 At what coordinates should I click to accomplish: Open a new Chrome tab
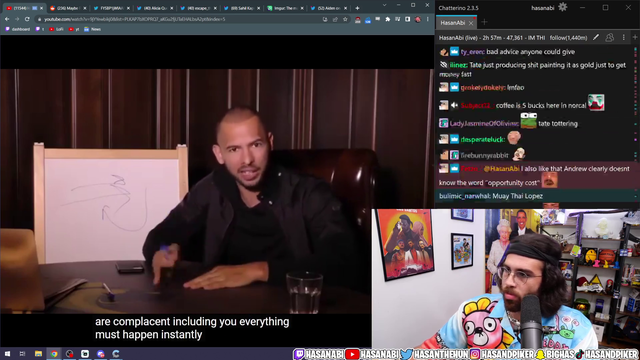tap(357, 8)
